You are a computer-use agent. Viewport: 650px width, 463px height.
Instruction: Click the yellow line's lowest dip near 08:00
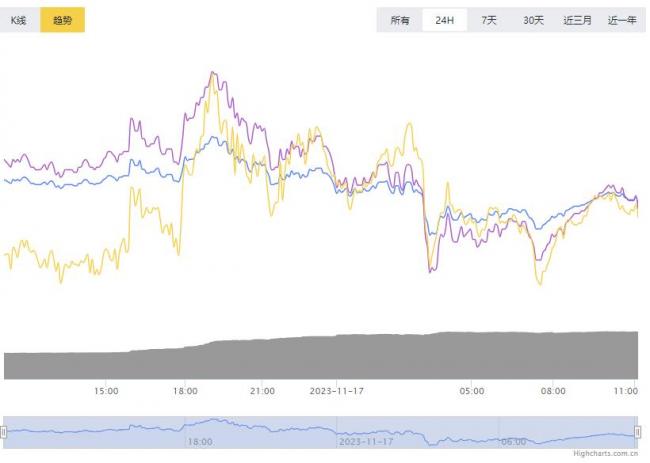(x=540, y=284)
